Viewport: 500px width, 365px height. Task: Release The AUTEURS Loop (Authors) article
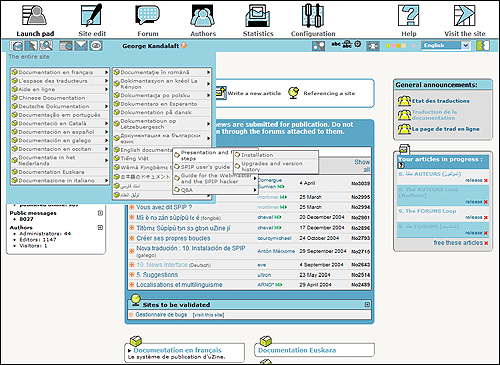tap(476, 202)
